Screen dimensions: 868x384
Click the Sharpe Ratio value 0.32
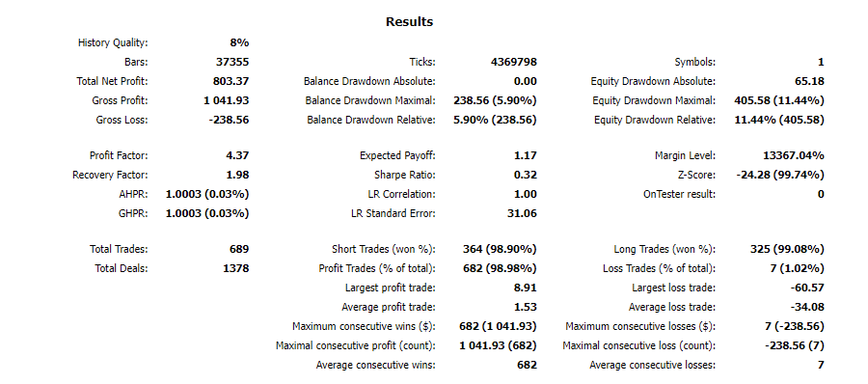(x=526, y=175)
